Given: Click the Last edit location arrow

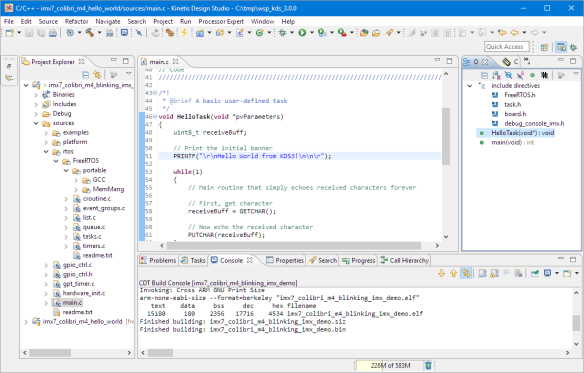Looking at the screenshot, I should click(502, 33).
